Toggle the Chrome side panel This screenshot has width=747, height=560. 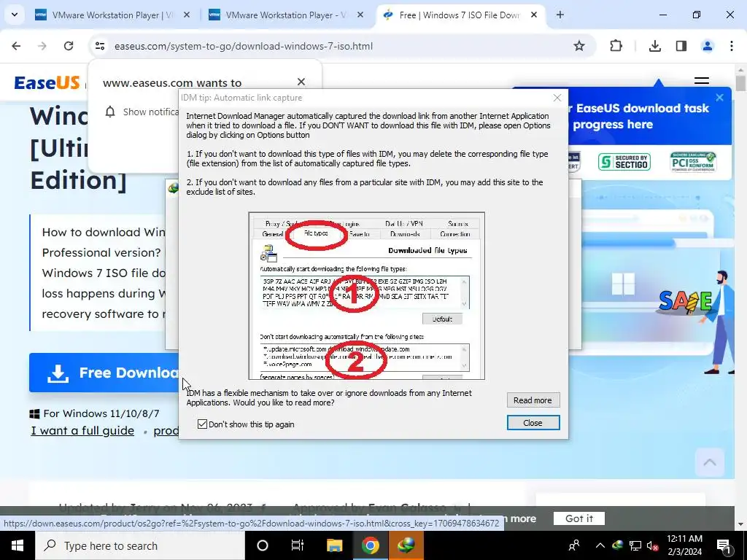point(681,46)
